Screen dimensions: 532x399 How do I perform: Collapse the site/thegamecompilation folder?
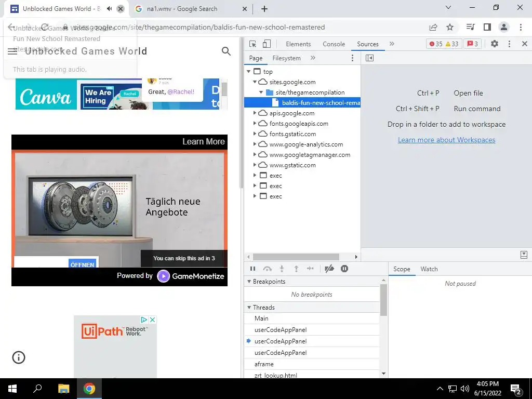[261, 92]
